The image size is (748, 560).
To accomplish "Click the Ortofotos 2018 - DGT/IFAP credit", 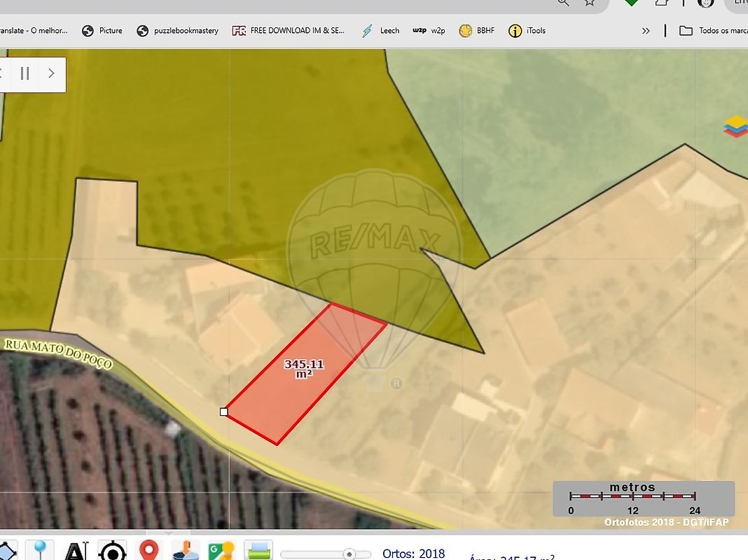I will tap(667, 522).
